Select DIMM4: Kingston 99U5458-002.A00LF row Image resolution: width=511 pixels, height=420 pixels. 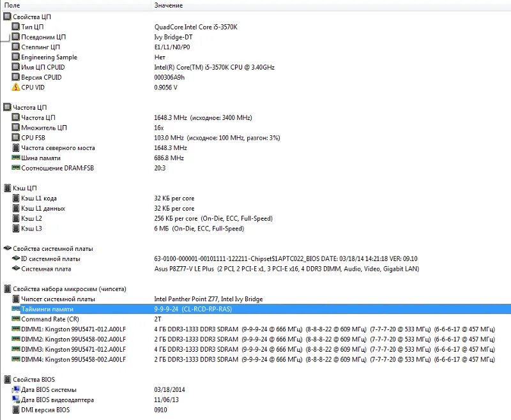(73, 360)
